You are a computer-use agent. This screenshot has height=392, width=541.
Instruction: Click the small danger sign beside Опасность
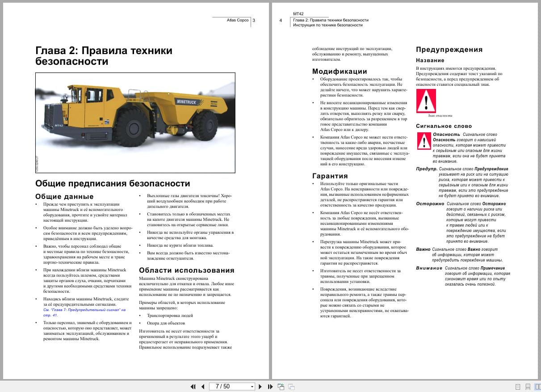(424, 141)
